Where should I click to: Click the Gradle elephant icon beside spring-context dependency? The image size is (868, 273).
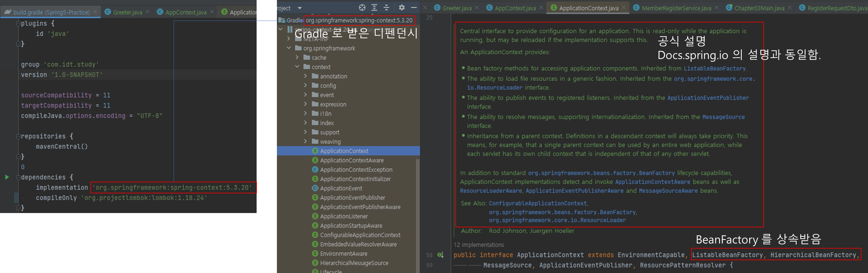282,20
